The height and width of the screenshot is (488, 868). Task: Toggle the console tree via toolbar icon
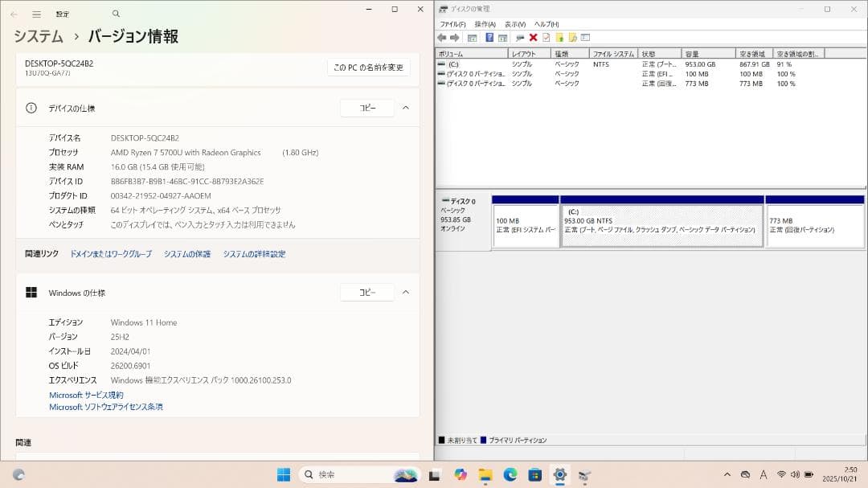click(473, 37)
